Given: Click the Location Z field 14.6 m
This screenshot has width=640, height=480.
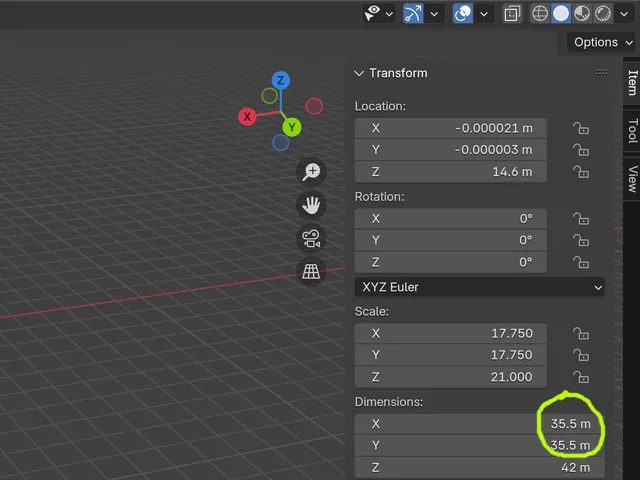Looking at the screenshot, I should [x=450, y=172].
